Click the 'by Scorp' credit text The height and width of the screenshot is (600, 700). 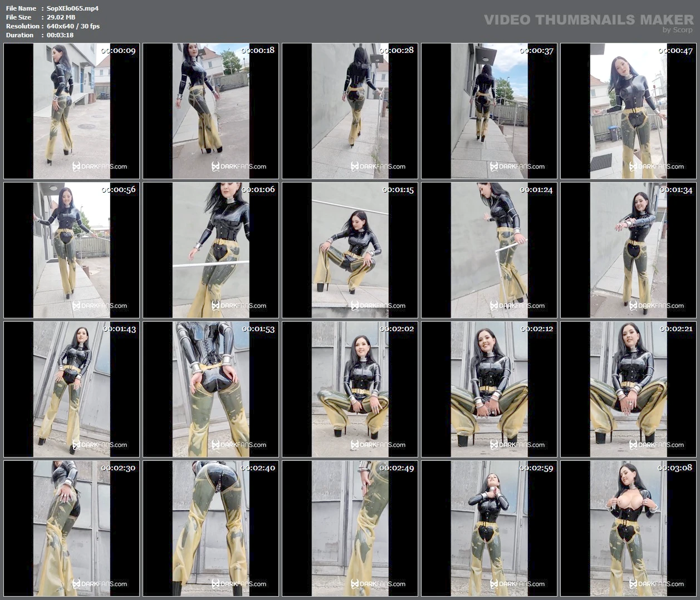pos(678,30)
